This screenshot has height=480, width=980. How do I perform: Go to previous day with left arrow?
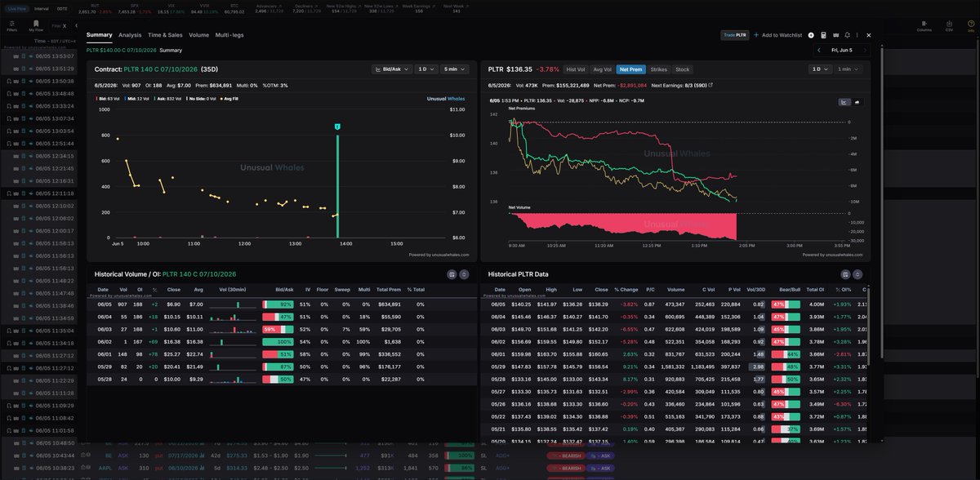(x=819, y=50)
